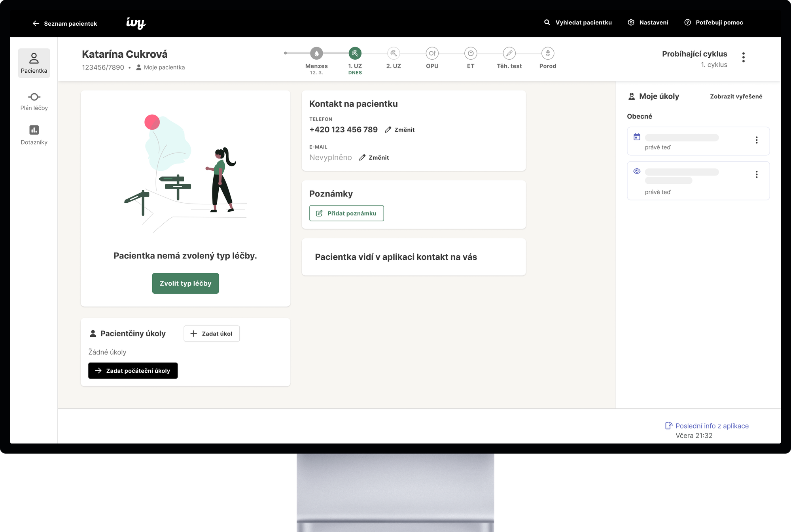Click the 2. UZ ultrasound step icon
Image resolution: width=791 pixels, height=532 pixels.
point(394,53)
